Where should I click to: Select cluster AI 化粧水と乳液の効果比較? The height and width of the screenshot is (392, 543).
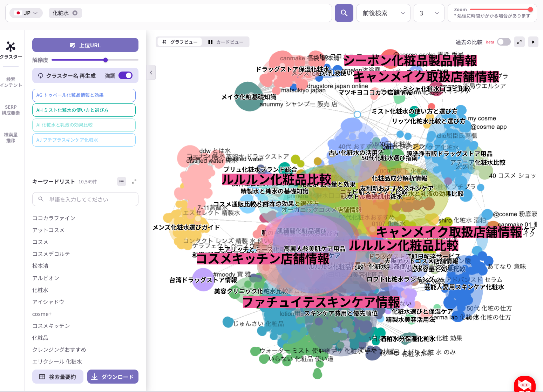click(x=84, y=125)
